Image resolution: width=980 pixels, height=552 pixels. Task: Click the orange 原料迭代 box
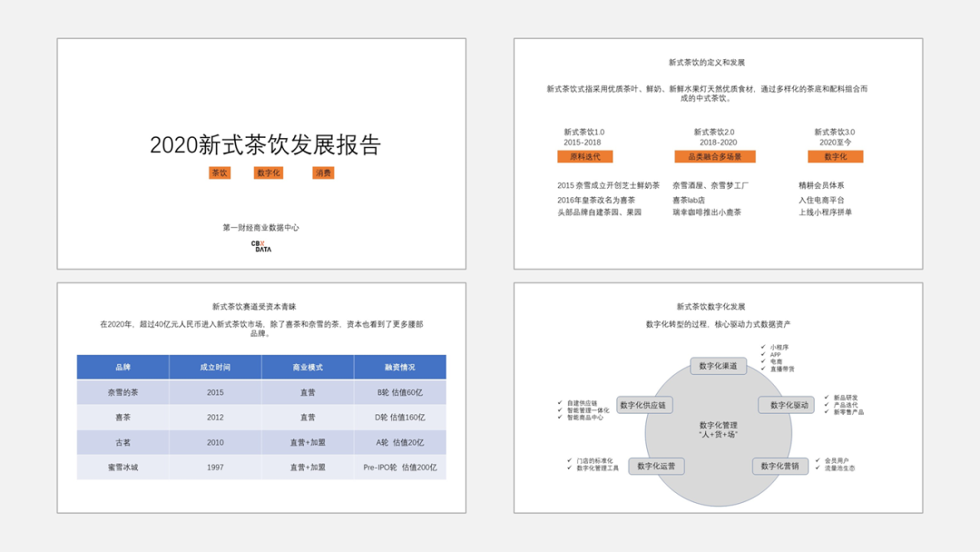[585, 156]
